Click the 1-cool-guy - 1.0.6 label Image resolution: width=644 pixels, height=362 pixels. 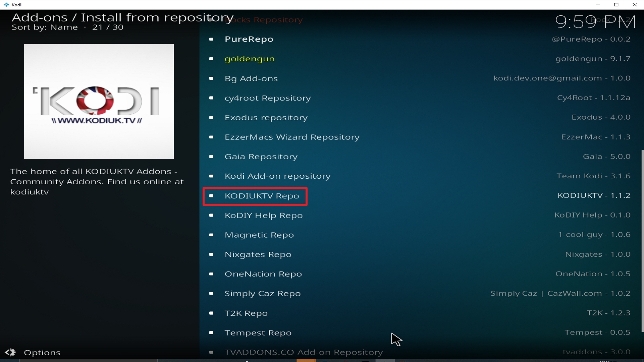594,235
